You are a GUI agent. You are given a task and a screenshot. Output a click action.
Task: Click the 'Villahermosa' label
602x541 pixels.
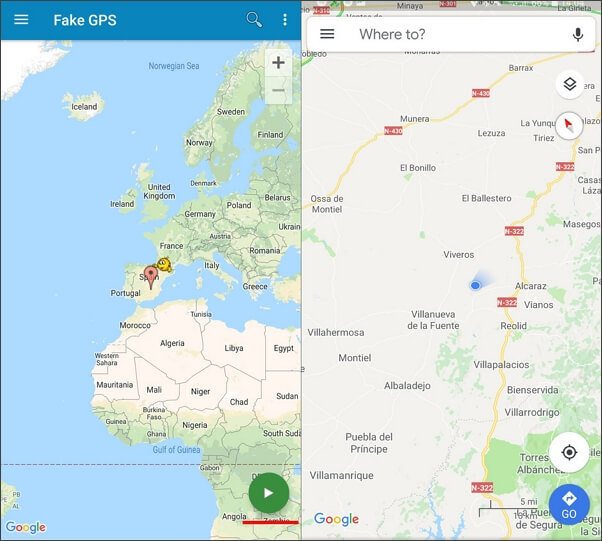click(336, 333)
